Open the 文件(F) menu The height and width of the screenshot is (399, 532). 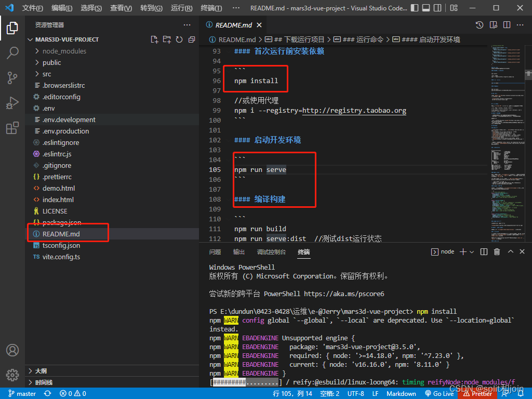(x=33, y=8)
